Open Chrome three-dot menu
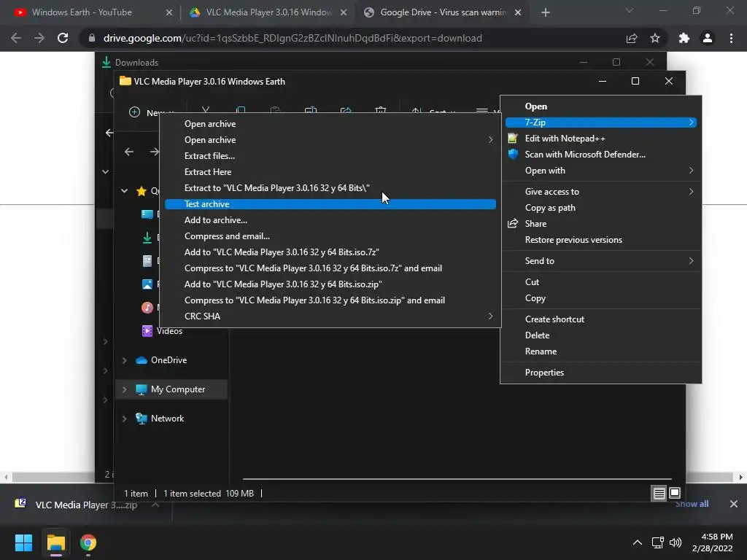 [731, 38]
